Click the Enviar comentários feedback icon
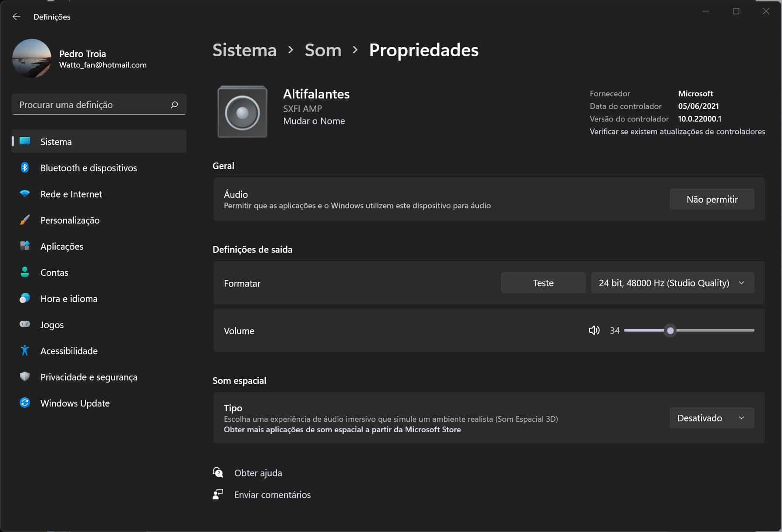Viewport: 782px width, 532px height. tap(218, 495)
